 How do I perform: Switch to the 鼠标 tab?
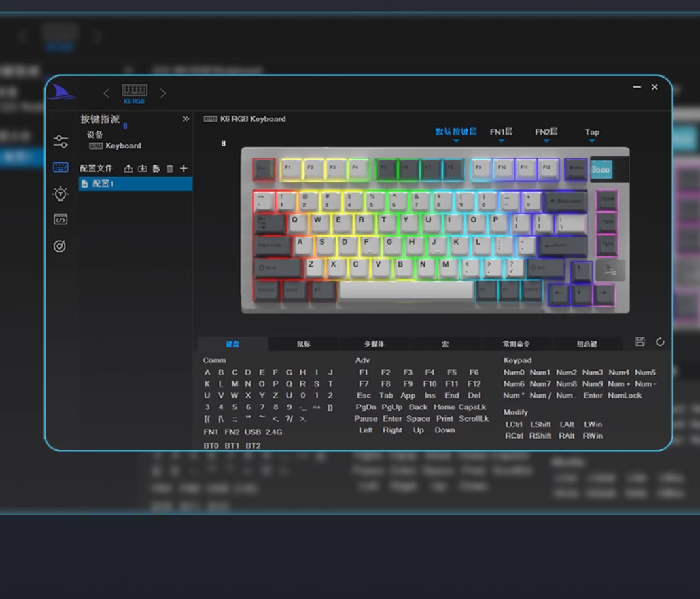coord(303,344)
